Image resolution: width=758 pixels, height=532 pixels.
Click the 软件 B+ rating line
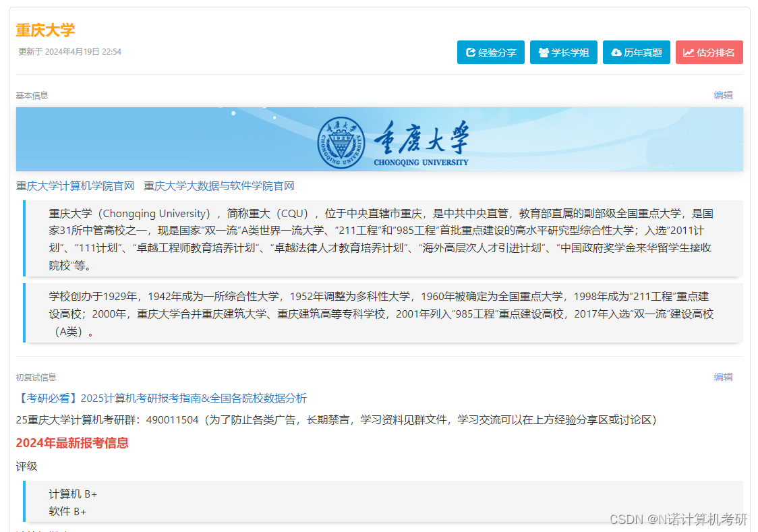tap(67, 511)
